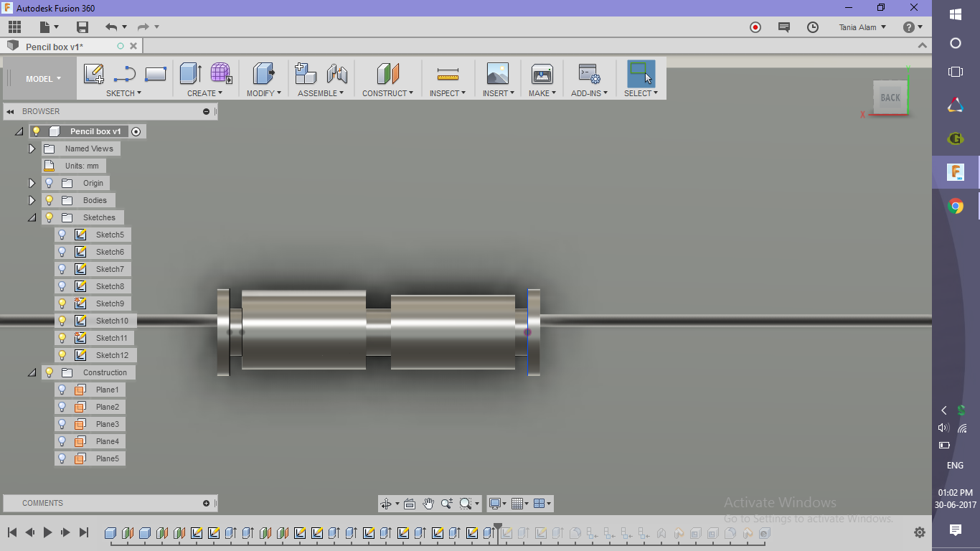The width and height of the screenshot is (980, 551).
Task: Collapse the Sketches folder
Action: (x=32, y=217)
